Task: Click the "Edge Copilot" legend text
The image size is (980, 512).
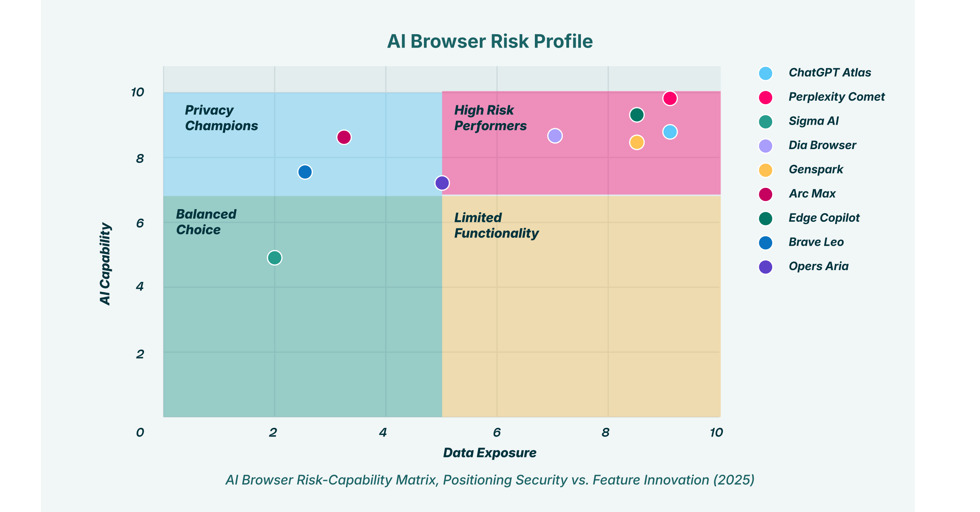Action: pos(824,218)
